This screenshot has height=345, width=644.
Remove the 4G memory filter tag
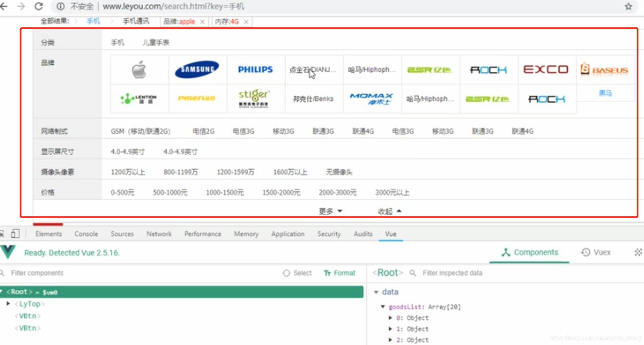[x=246, y=22]
